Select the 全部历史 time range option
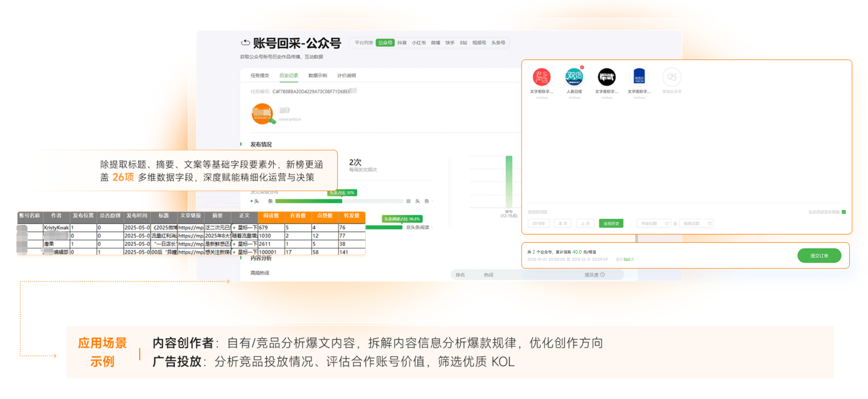 (x=611, y=223)
